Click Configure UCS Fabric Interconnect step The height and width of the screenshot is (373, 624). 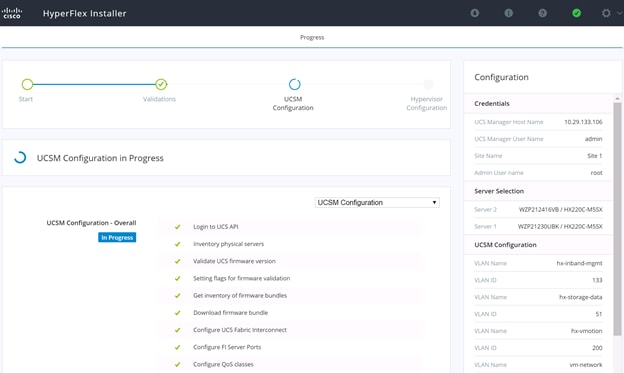pos(240,330)
